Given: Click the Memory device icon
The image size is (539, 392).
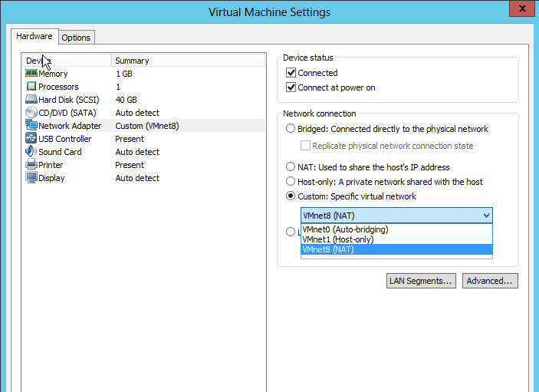Looking at the screenshot, I should (31, 74).
